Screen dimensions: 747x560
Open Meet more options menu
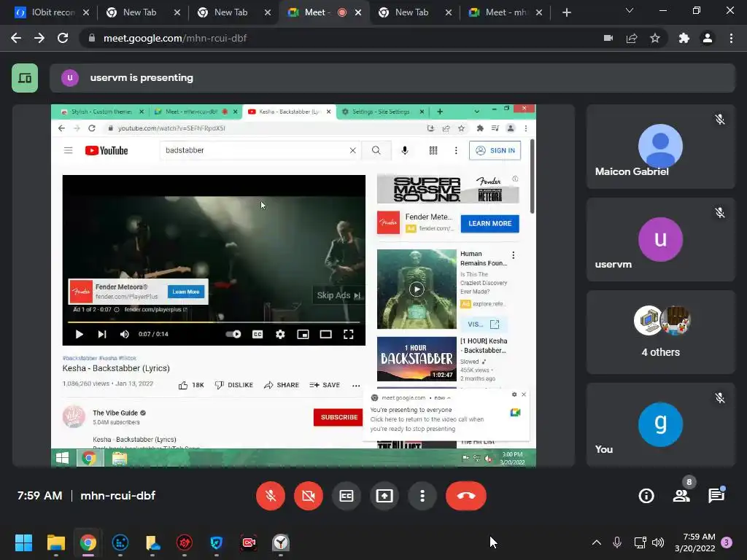point(422,496)
